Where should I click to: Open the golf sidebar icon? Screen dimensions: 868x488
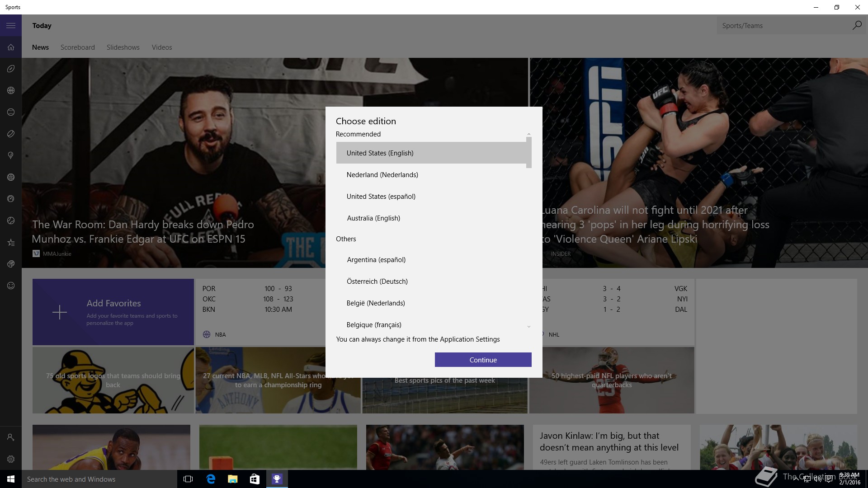point(11,155)
